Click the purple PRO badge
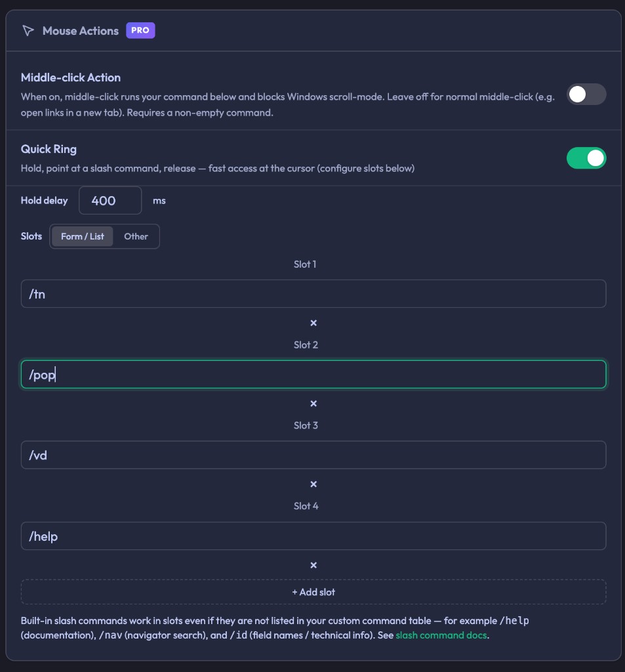The image size is (625, 672). 140,30
